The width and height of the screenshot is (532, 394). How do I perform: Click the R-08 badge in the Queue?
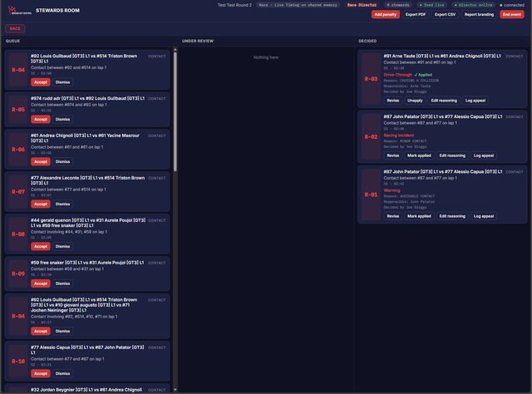pyautogui.click(x=18, y=234)
